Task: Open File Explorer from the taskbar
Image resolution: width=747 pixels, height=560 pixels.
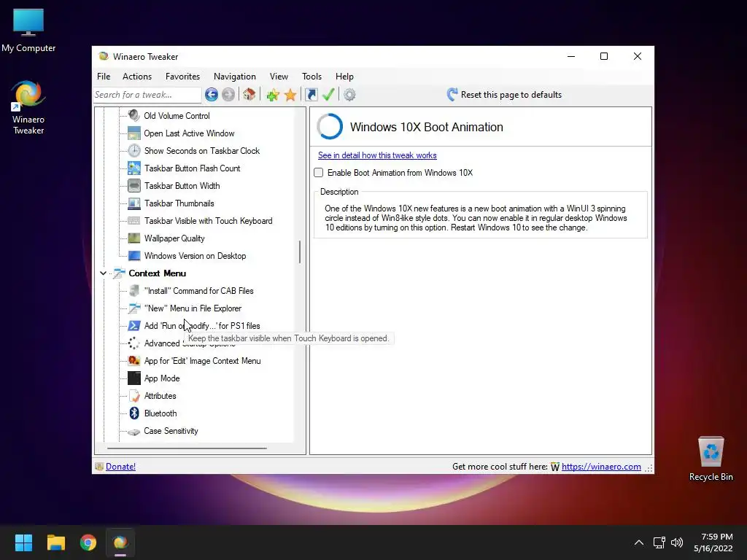Action: [x=55, y=542]
